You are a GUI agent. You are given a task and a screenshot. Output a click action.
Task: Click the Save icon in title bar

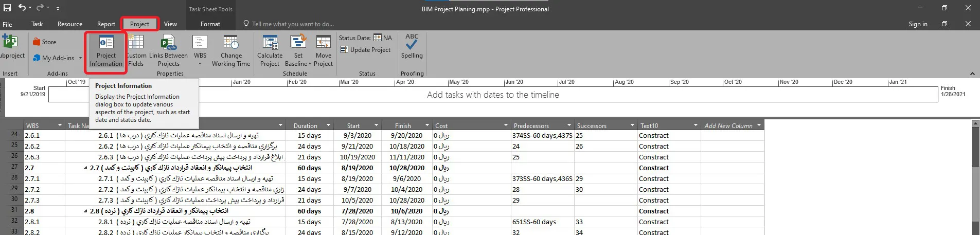[7, 8]
